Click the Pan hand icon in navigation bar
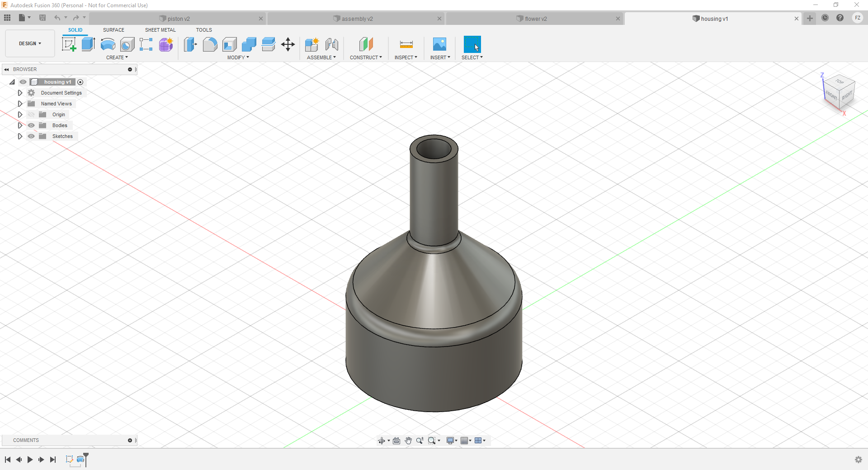Image resolution: width=868 pixels, height=470 pixels. (408, 441)
